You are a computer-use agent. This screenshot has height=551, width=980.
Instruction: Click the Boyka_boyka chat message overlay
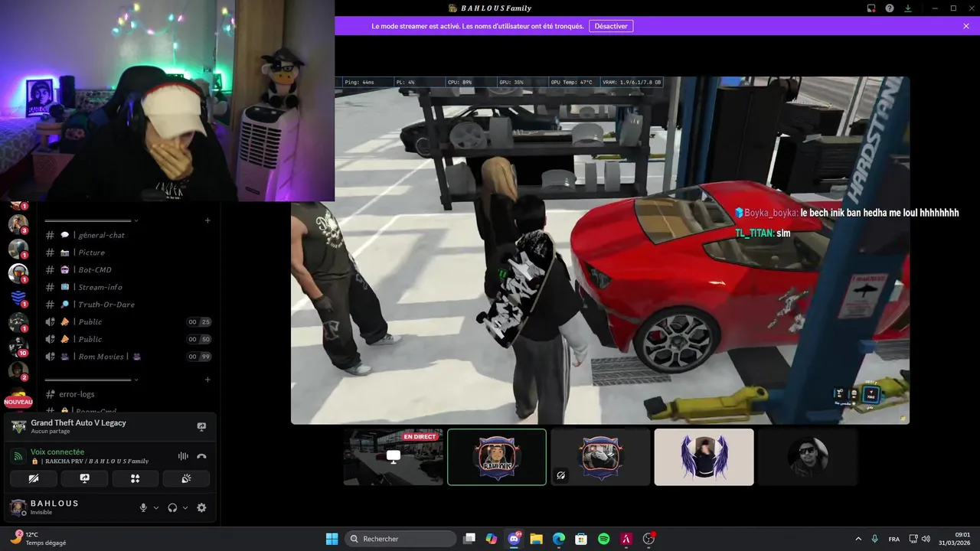point(846,213)
